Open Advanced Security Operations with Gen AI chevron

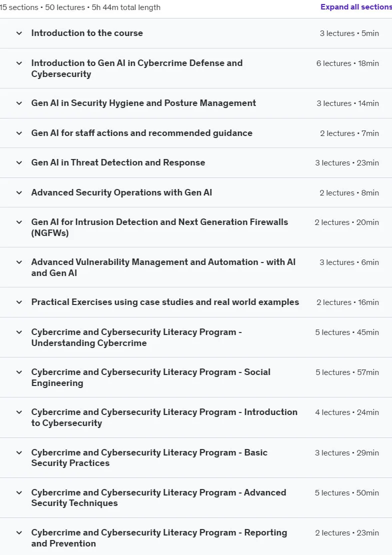tap(19, 193)
